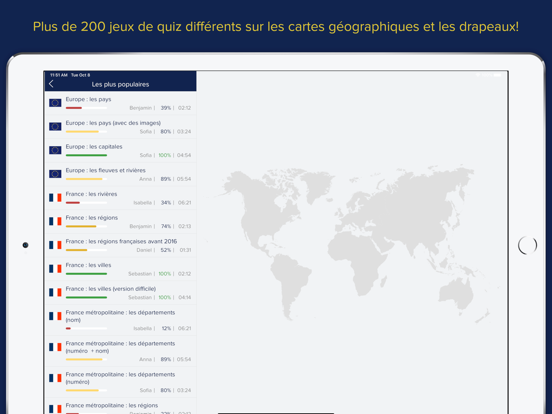Open 'France : les villes (version difficile)'
The height and width of the screenshot is (414, 552).
[x=120, y=293]
